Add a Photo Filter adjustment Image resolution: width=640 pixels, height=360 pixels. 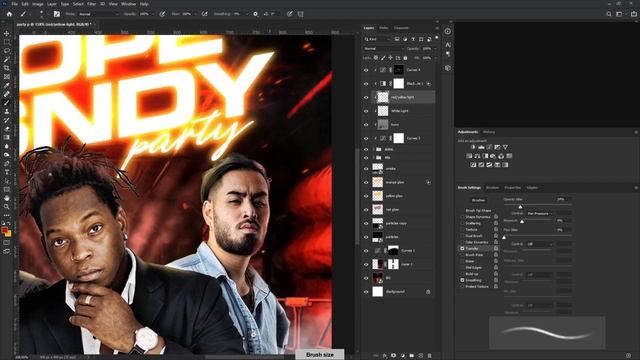(x=493, y=156)
